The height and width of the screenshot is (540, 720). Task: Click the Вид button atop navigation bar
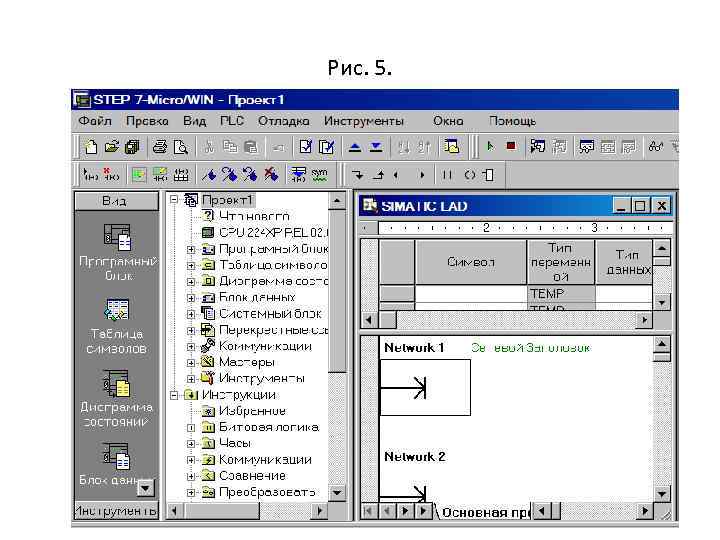[117, 201]
